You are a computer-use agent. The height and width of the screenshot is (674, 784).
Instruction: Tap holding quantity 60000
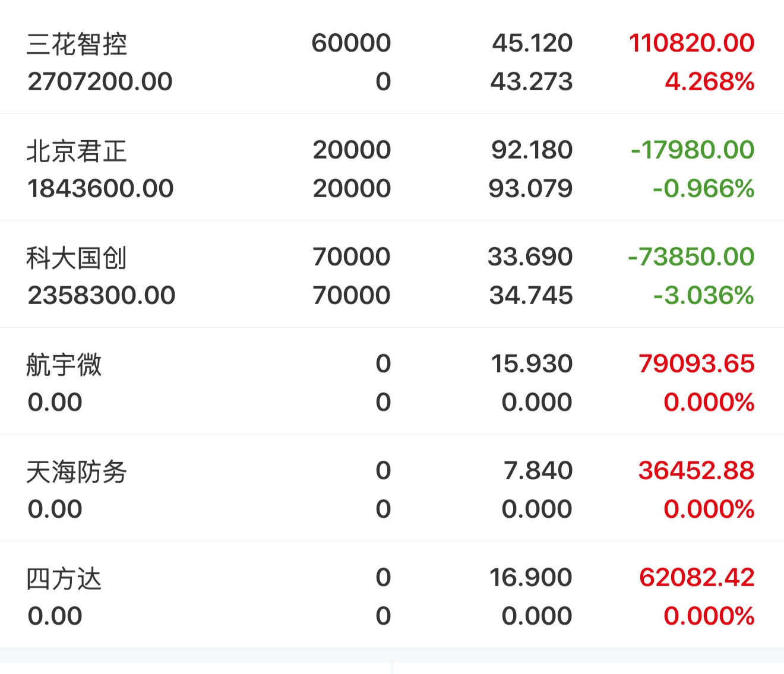[351, 43]
